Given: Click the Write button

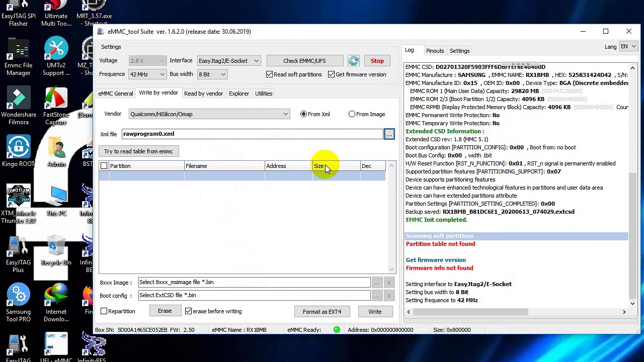Looking at the screenshot, I should [375, 312].
